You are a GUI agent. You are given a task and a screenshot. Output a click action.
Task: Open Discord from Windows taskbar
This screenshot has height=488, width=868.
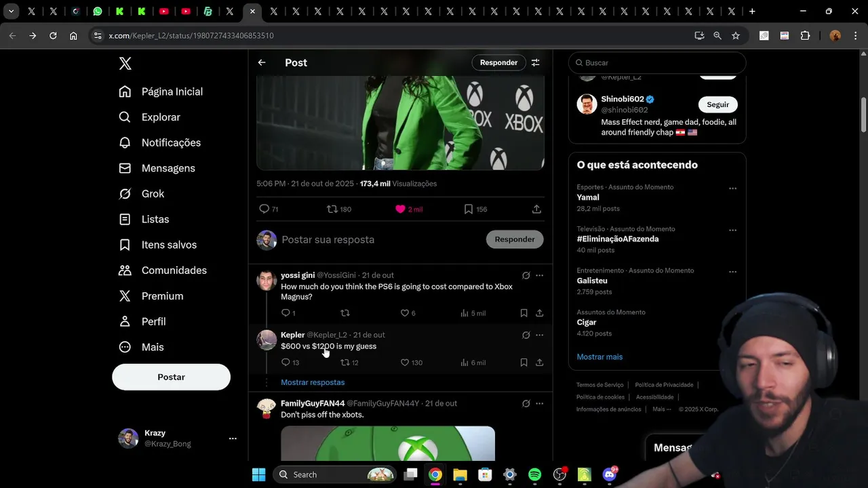click(609, 474)
